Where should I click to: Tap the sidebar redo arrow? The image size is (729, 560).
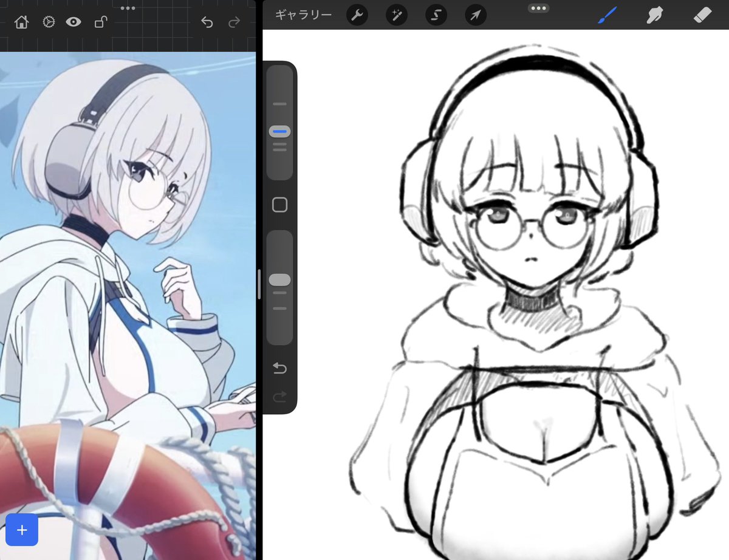click(x=279, y=397)
